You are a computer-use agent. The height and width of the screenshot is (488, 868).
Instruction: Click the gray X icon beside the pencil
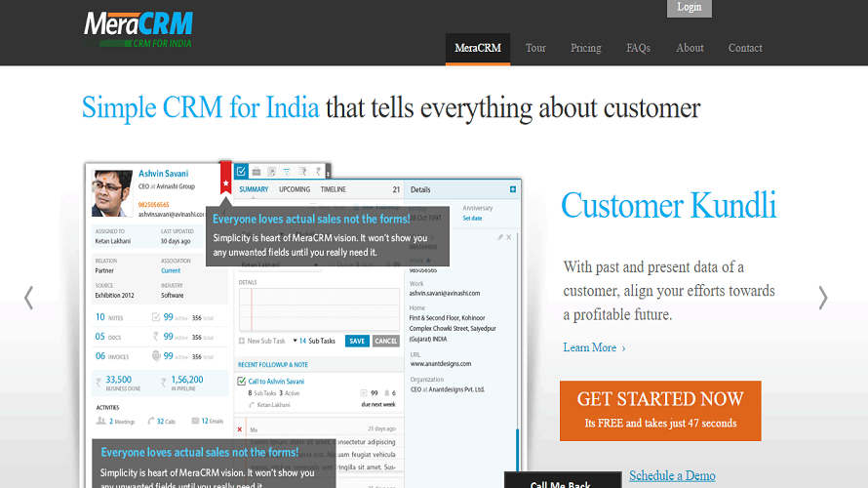click(x=509, y=237)
